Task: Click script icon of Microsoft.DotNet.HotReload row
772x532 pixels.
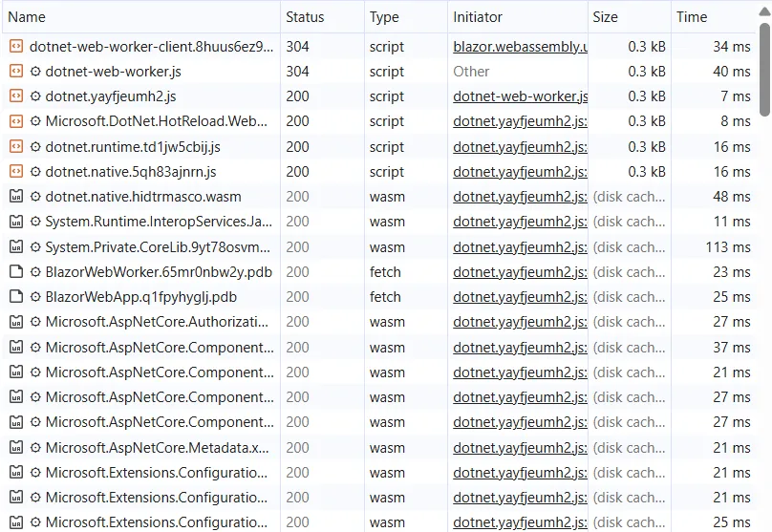Action: (16, 121)
